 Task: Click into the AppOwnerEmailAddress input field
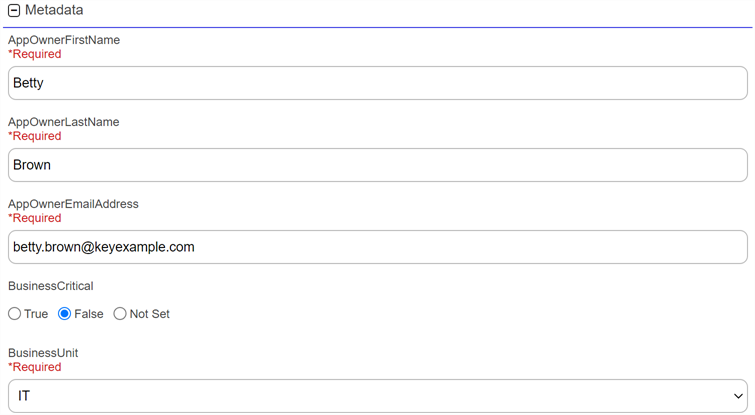[377, 247]
